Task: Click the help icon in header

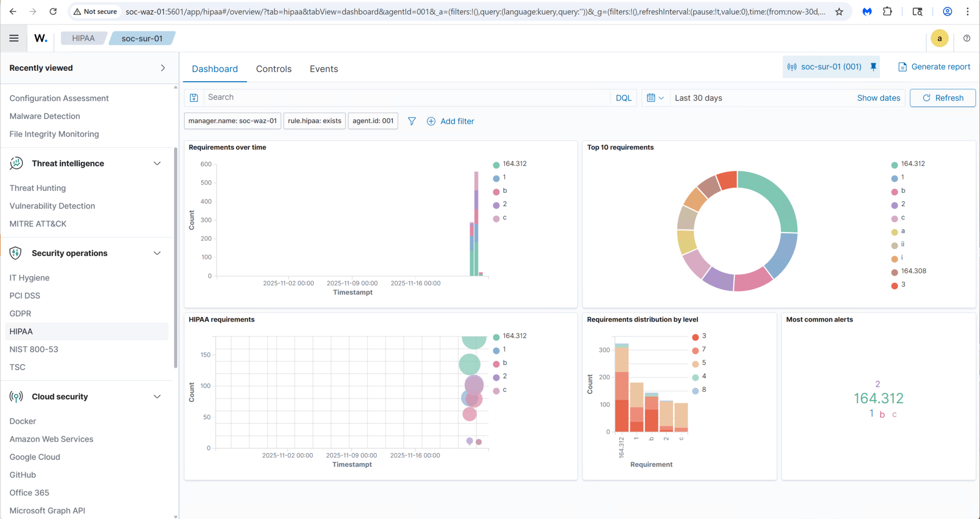Action: (966, 38)
